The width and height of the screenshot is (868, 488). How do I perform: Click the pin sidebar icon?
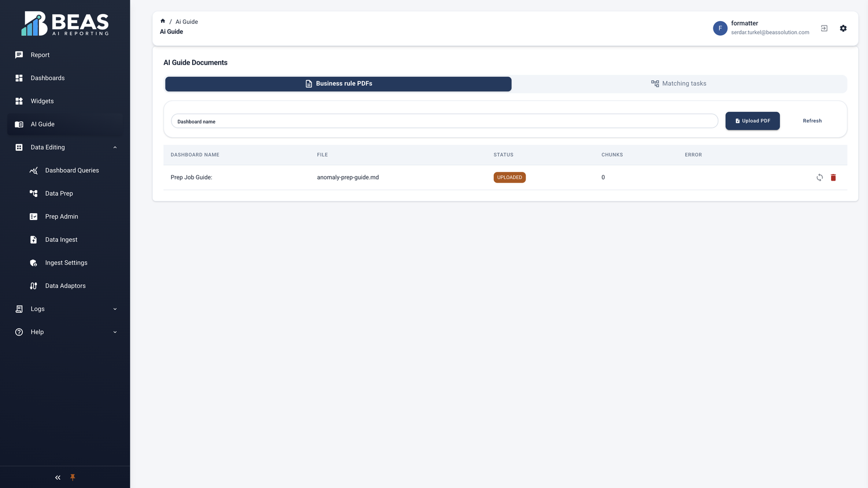(x=73, y=478)
